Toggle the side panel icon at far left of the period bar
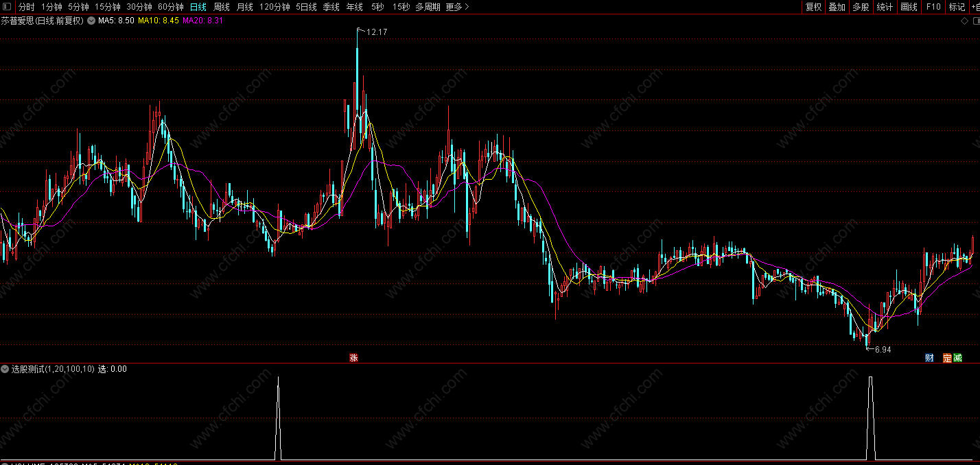980x465 pixels. click(x=7, y=7)
